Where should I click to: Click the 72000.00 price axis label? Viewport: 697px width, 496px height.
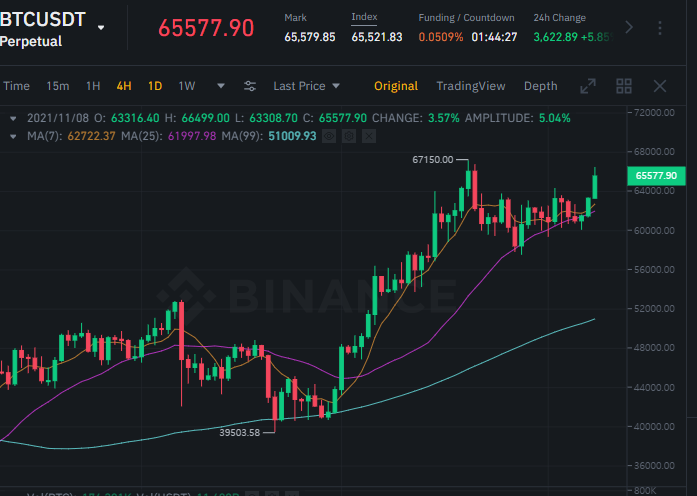654,113
